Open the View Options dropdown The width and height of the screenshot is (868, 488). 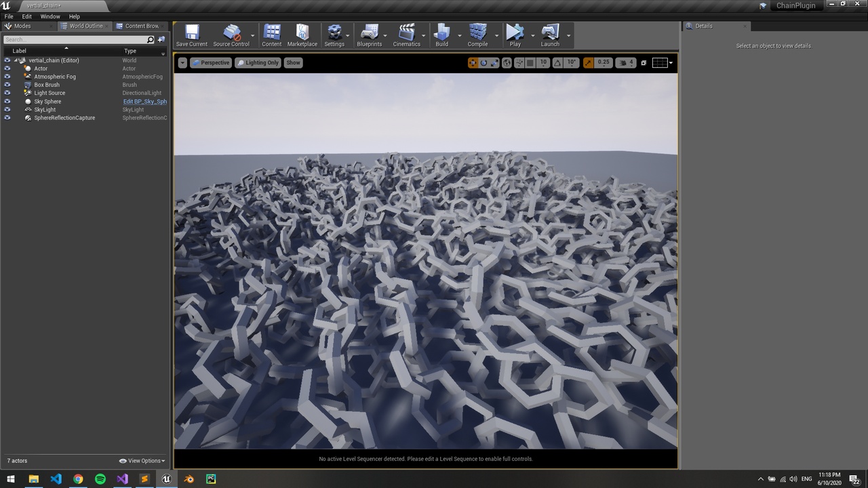click(142, 461)
